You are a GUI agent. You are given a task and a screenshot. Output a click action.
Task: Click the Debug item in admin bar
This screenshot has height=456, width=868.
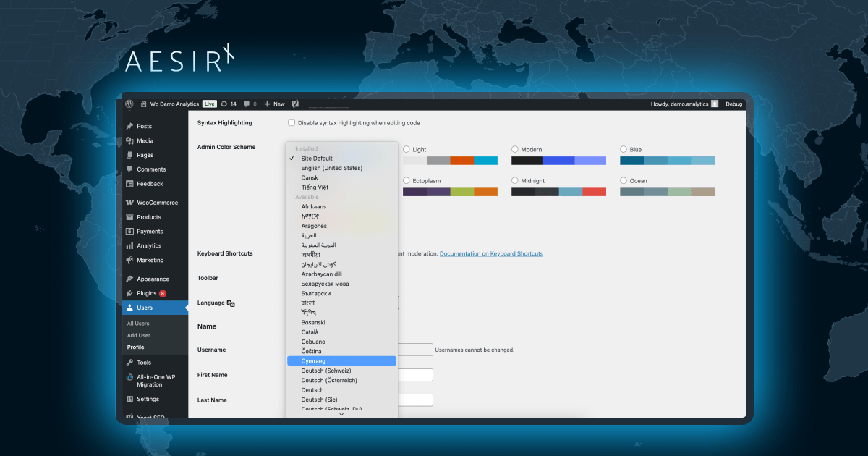(734, 104)
